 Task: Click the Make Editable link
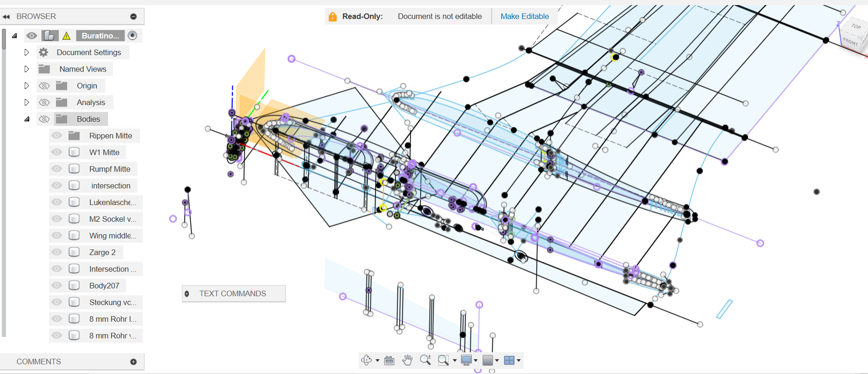[x=525, y=16]
